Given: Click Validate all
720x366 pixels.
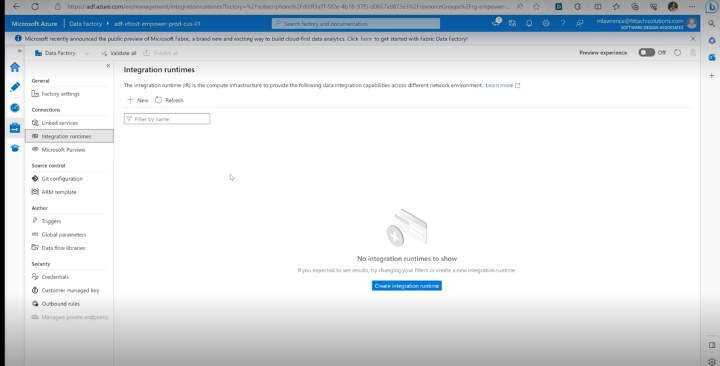Looking at the screenshot, I should (x=118, y=53).
